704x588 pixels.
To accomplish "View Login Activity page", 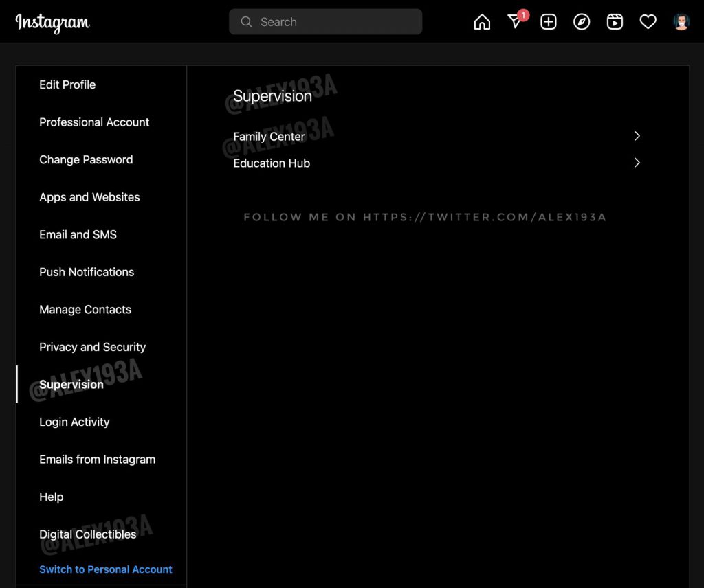I will 74,422.
